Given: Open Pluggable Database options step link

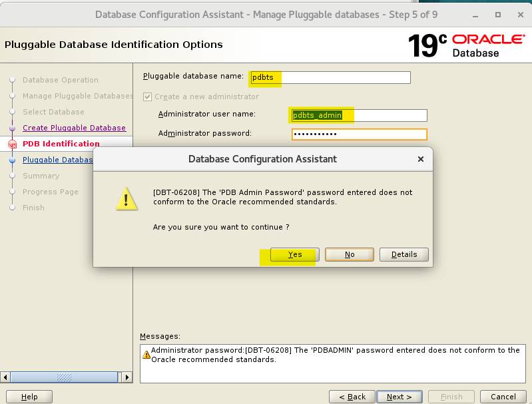Looking at the screenshot, I should pyautogui.click(x=57, y=160).
